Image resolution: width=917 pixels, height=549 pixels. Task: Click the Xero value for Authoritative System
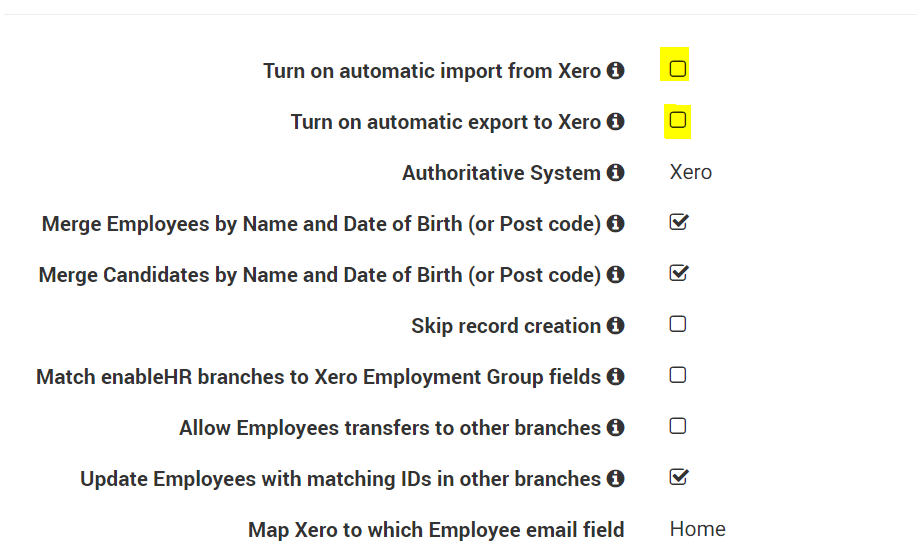(691, 172)
